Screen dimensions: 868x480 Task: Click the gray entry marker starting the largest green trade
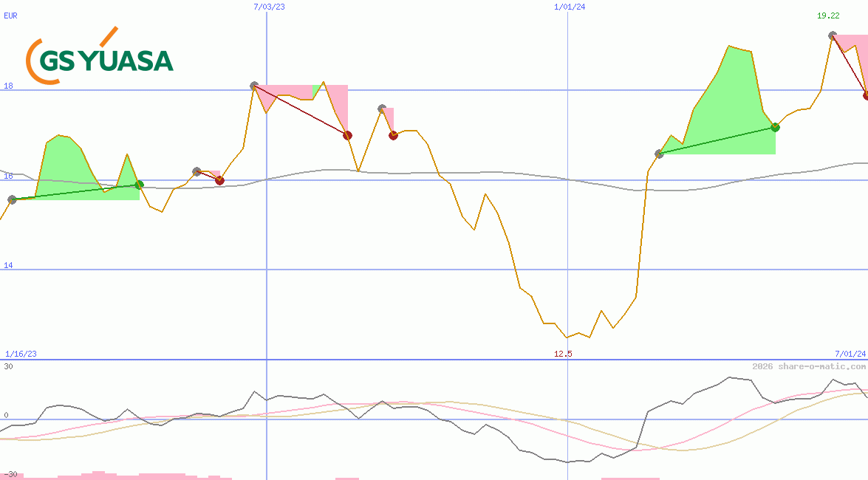click(x=660, y=154)
